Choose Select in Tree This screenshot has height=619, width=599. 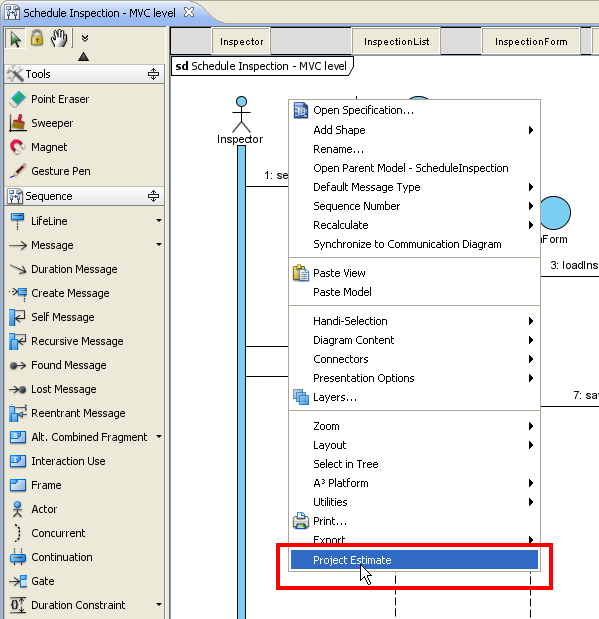[415, 464]
